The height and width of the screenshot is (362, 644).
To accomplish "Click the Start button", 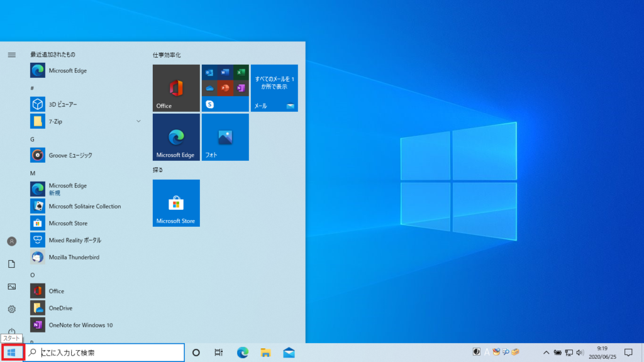I will pos(11,353).
